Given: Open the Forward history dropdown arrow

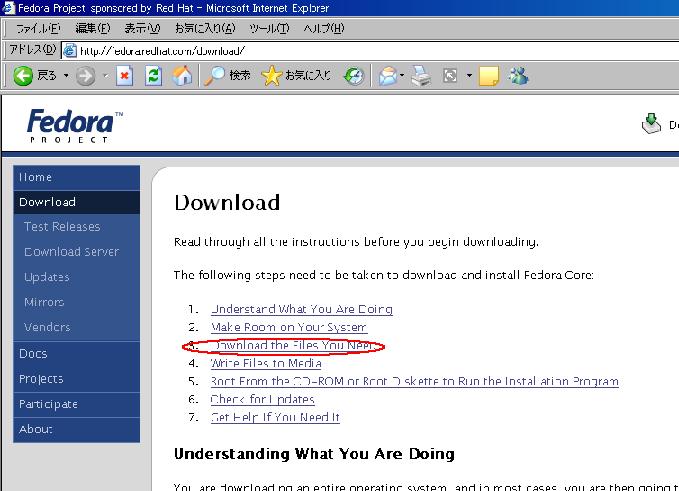Looking at the screenshot, I should 105,76.
